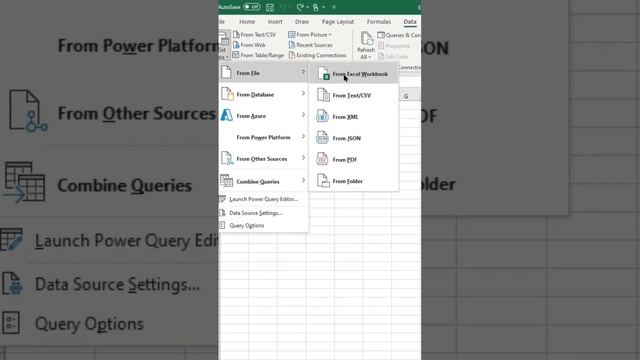This screenshot has height=360, width=640.
Task: Click Recent Sources in the ribbon
Action: pos(310,45)
